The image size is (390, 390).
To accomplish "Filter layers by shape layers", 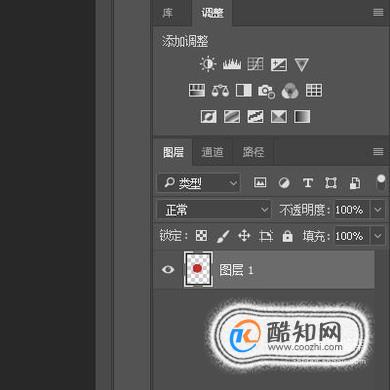I will (x=331, y=183).
